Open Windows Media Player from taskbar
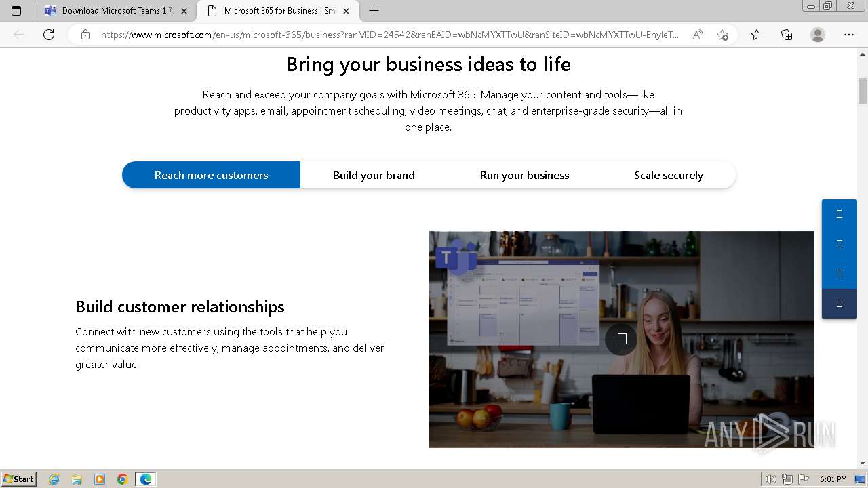This screenshot has width=868, height=488. coord(100,479)
